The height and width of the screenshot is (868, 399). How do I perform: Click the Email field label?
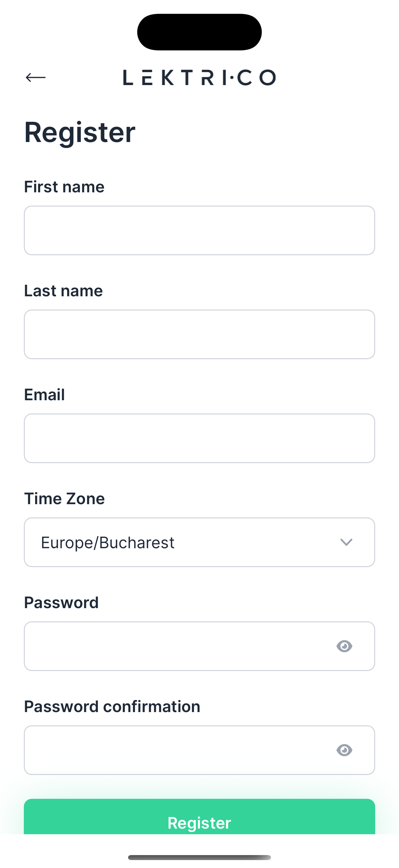[x=44, y=395]
